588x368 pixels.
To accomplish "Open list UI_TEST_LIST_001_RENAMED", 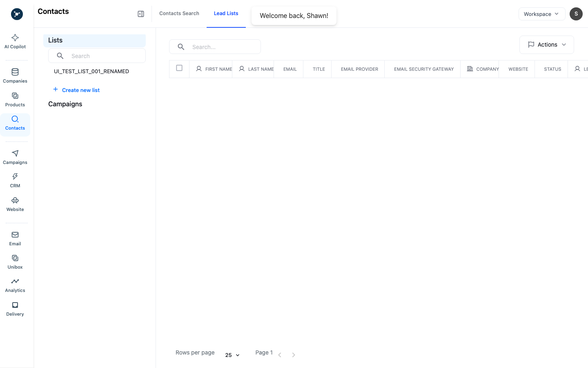I will [91, 71].
